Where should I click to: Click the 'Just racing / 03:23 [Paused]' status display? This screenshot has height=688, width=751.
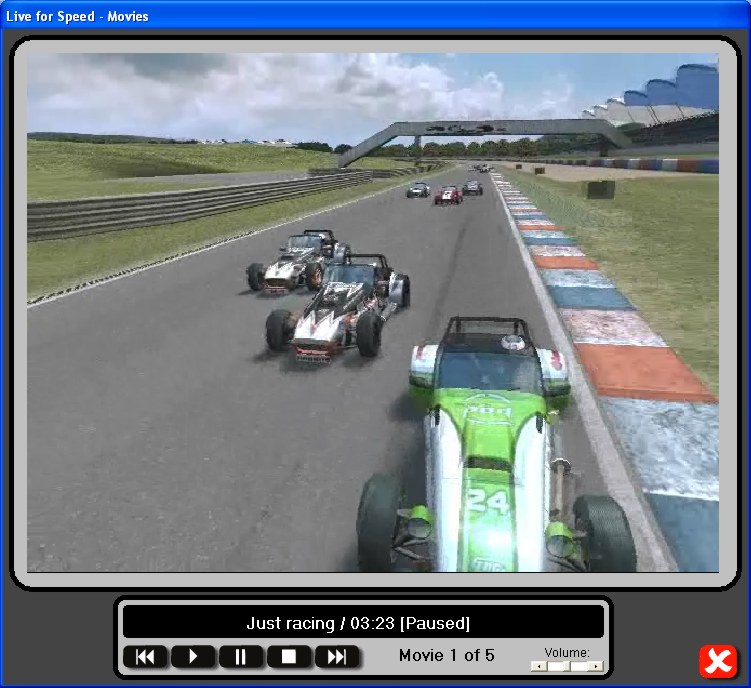363,622
